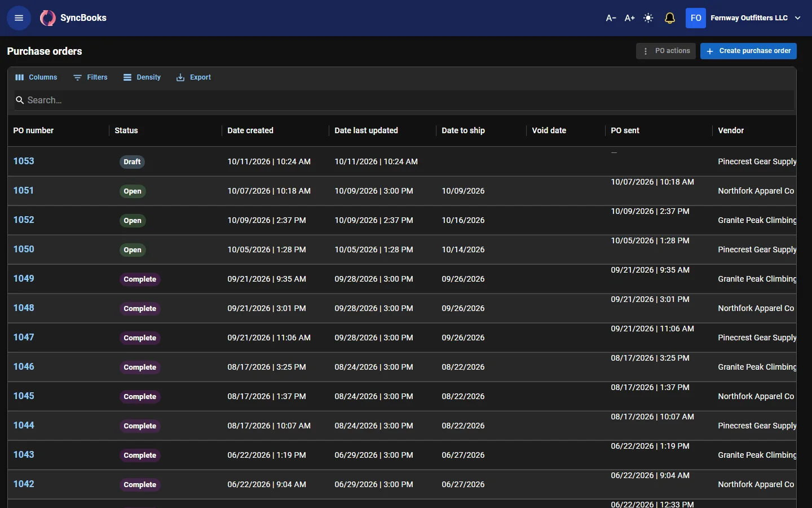The height and width of the screenshot is (508, 812).
Task: Expand Fernway Outfitters LLC account dropdown
Action: [x=797, y=18]
